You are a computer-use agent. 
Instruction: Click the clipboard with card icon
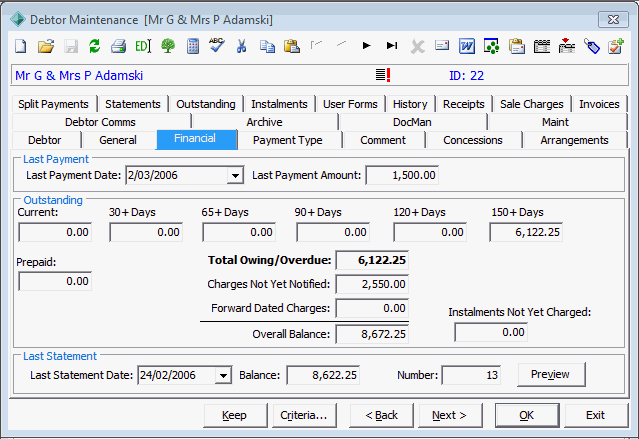point(517,46)
